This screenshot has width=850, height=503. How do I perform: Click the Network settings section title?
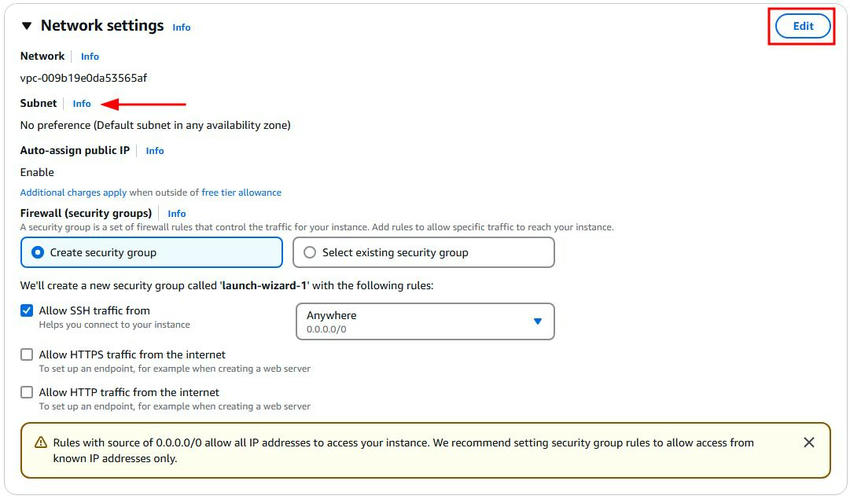point(102,26)
